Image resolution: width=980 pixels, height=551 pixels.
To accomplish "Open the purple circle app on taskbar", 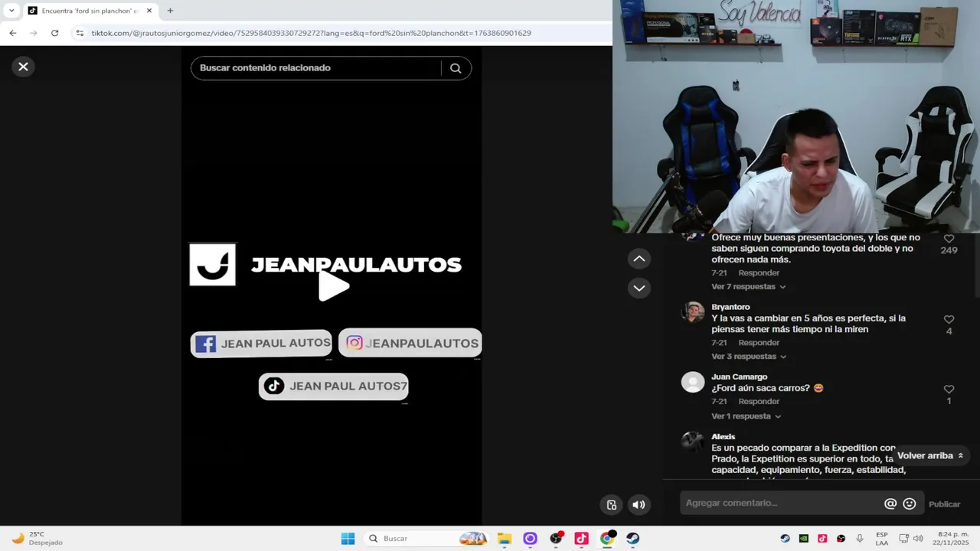I will (530, 539).
